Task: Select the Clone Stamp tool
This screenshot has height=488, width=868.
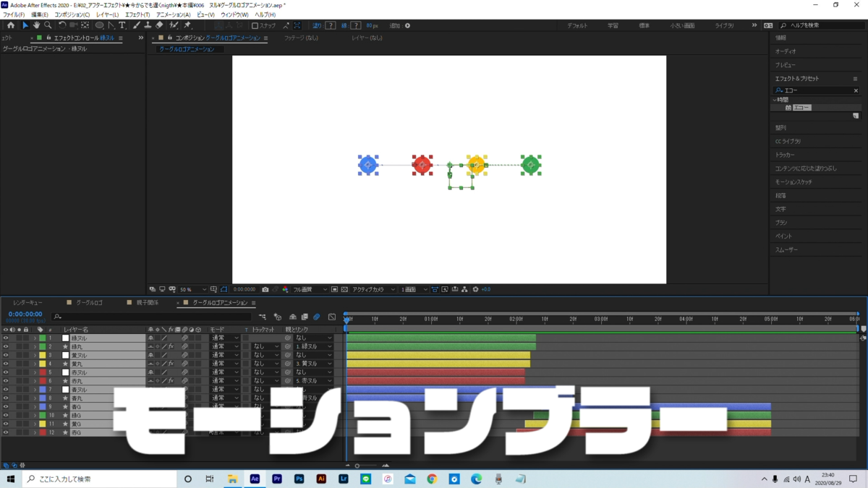Action: (x=148, y=25)
